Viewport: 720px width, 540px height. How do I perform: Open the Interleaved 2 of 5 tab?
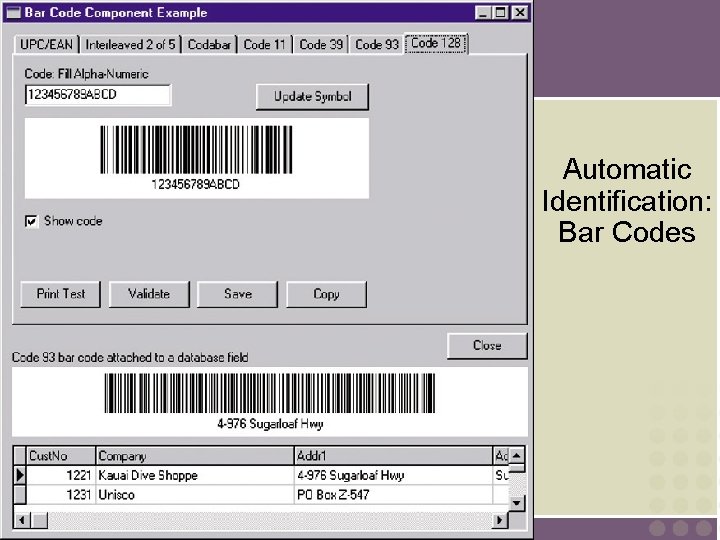(x=130, y=45)
